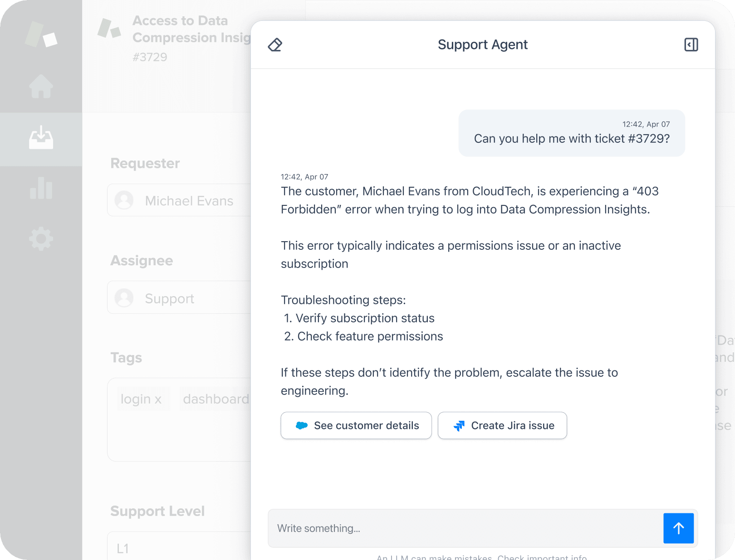735x560 pixels.
Task: Click the app logo in sidebar
Action: pyautogui.click(x=41, y=34)
